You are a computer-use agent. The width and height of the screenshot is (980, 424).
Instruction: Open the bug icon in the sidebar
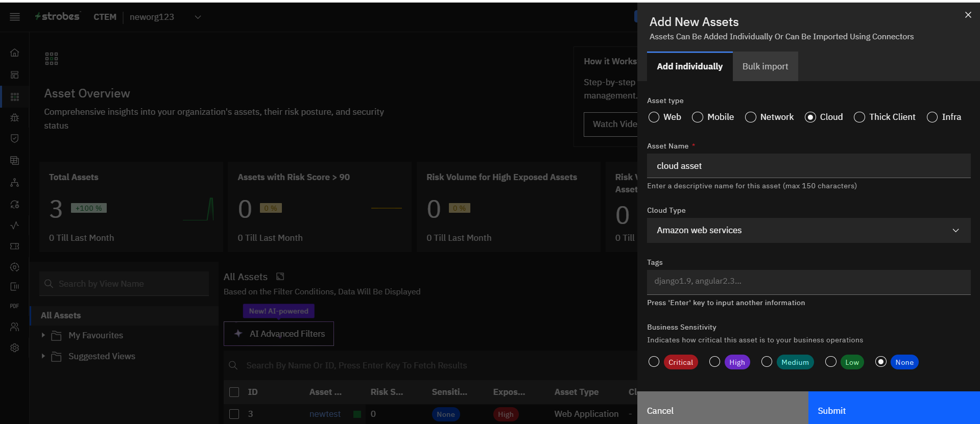(x=15, y=117)
